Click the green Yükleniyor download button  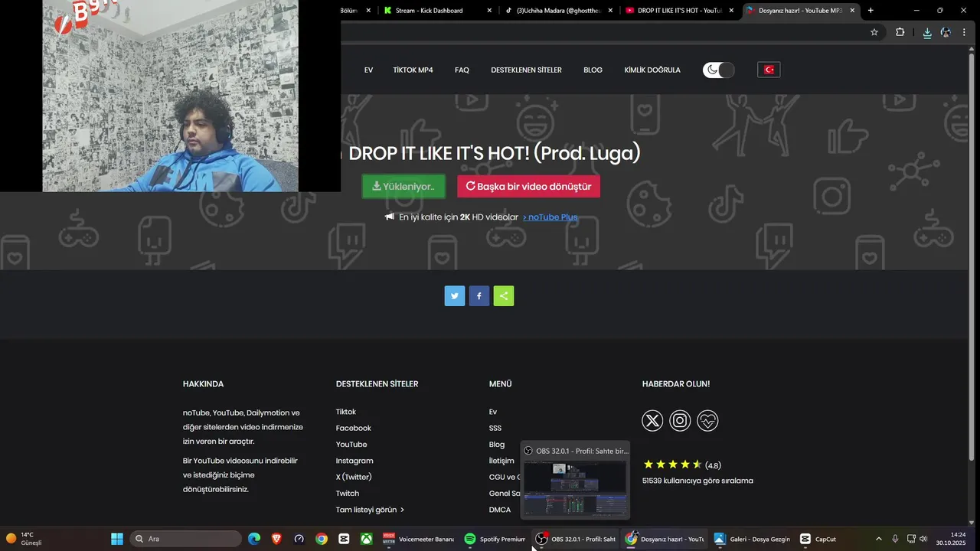pyautogui.click(x=403, y=187)
